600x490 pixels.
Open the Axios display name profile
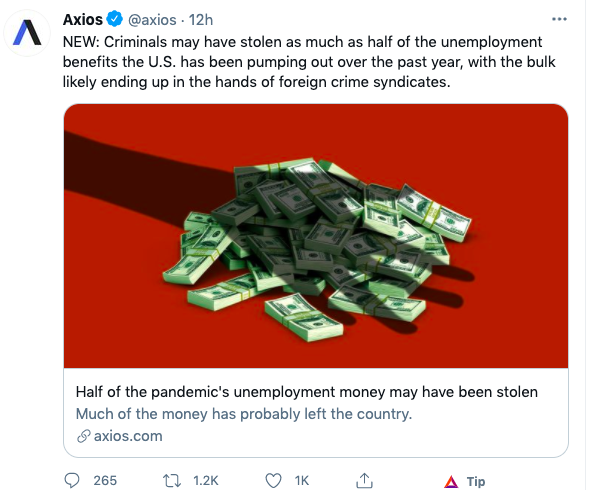point(82,19)
